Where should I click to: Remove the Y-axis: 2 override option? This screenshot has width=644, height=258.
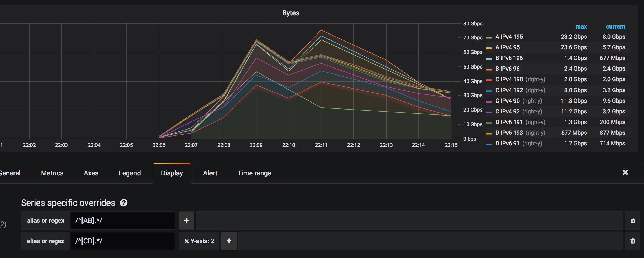187,241
